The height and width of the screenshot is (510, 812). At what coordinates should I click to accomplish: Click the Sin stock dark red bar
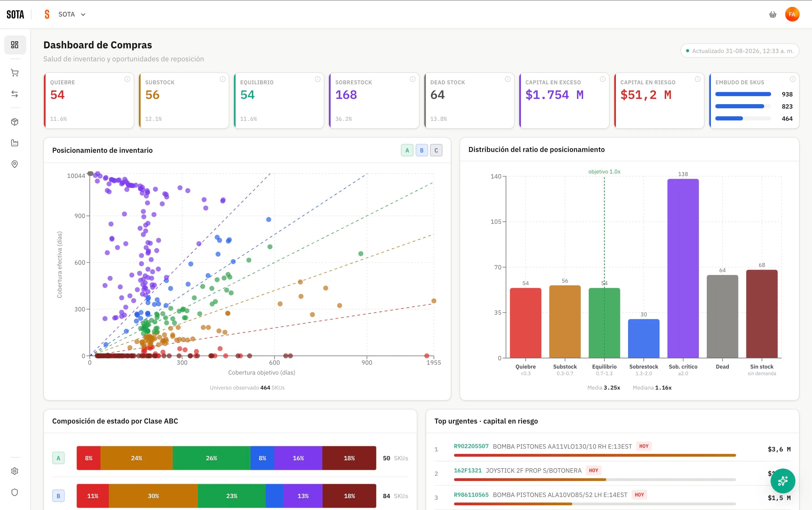pyautogui.click(x=762, y=314)
